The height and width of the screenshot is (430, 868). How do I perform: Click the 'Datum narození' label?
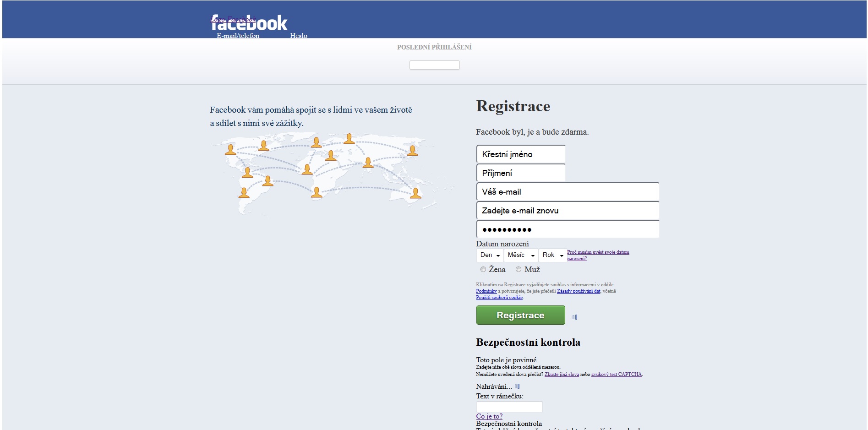tap(502, 244)
